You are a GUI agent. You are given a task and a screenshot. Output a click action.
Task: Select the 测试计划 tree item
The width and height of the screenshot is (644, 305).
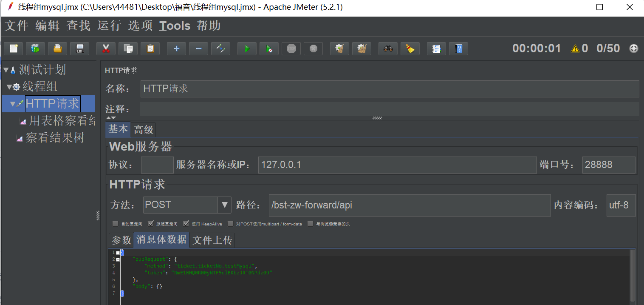coord(42,69)
